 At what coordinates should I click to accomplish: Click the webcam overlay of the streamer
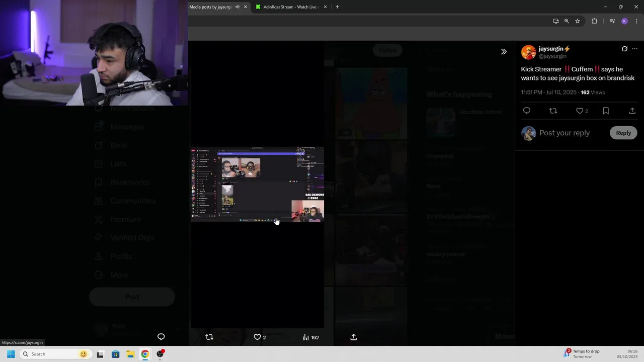pos(94,53)
